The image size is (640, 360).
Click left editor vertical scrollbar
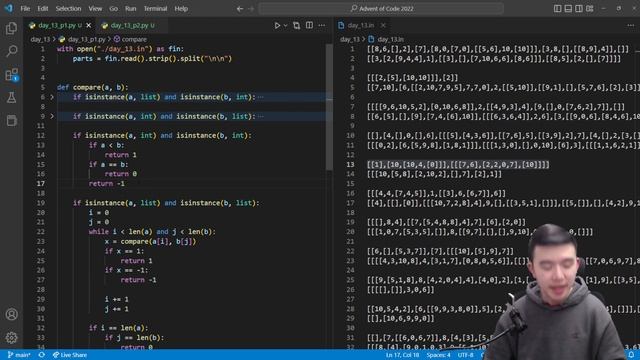click(329, 107)
